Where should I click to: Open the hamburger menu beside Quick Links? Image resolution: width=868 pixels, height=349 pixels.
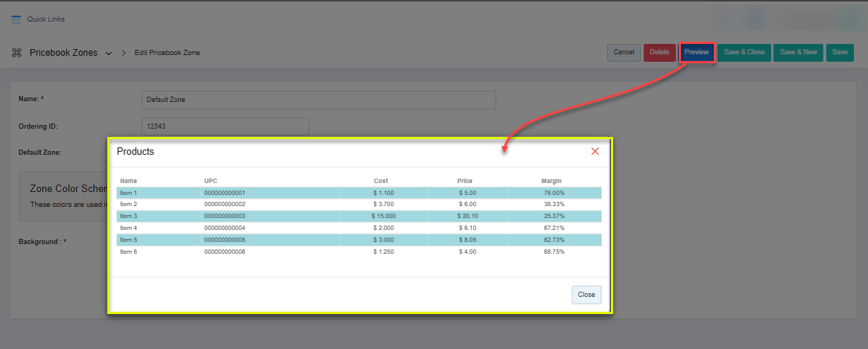pos(16,19)
